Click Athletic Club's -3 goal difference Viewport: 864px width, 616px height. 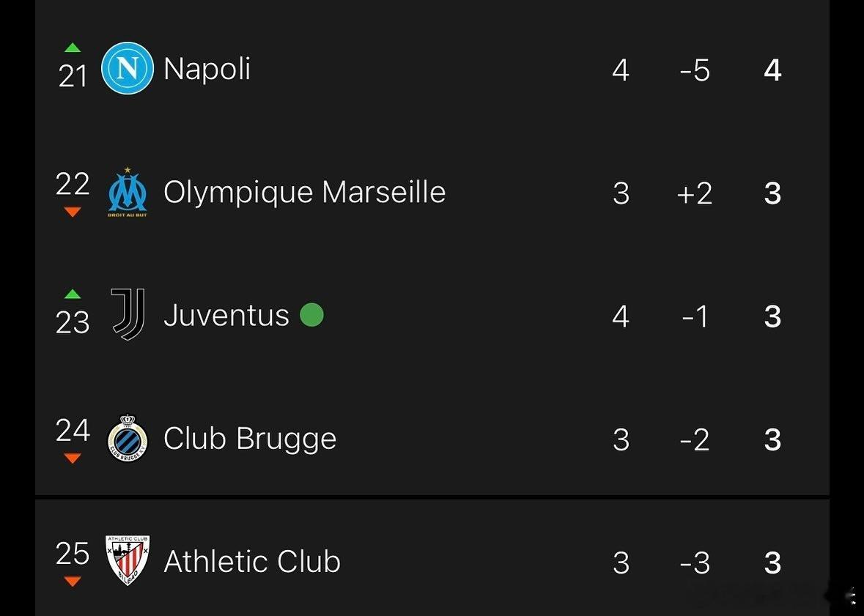(694, 563)
